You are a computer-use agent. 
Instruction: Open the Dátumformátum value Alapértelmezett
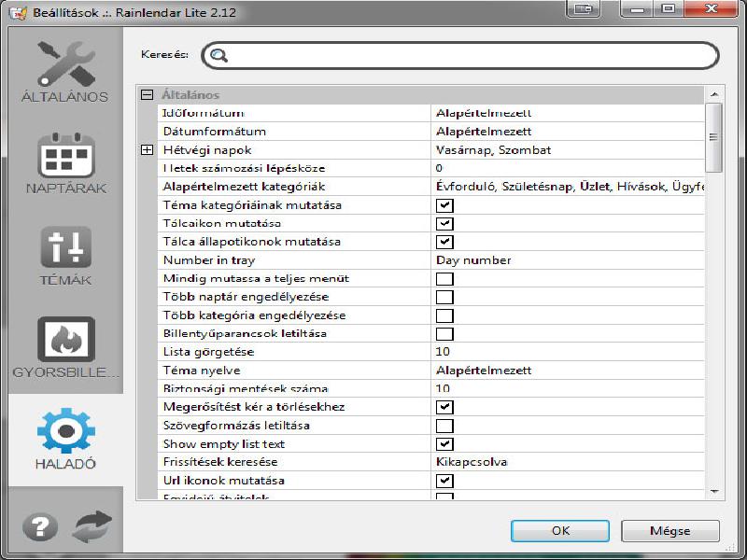pyautogui.click(x=483, y=132)
